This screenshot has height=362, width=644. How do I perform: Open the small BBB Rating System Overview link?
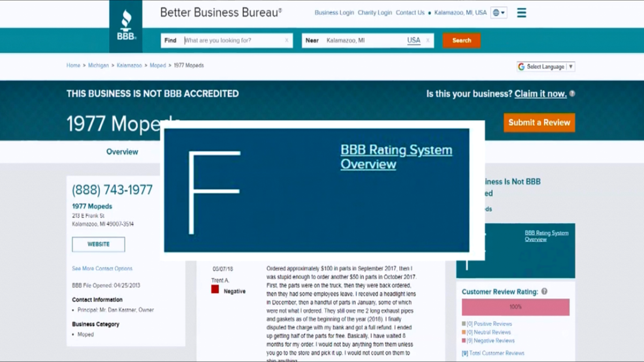[546, 235]
